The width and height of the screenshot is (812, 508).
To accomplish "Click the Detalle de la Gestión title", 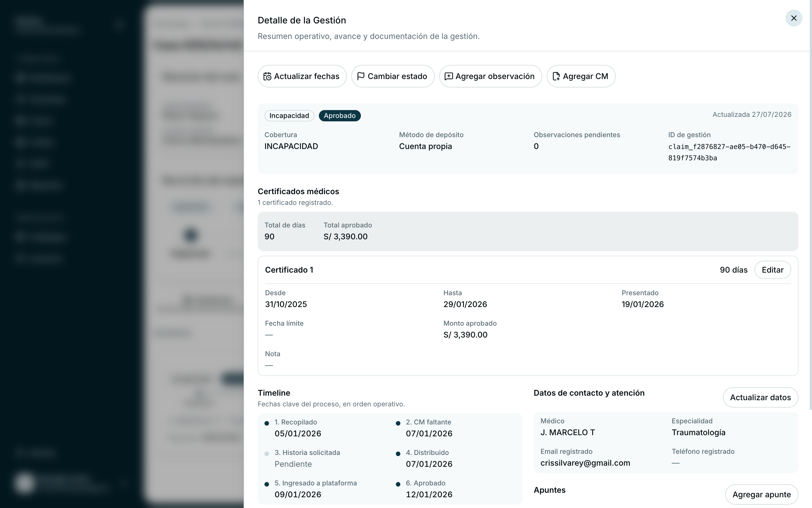I will (302, 20).
